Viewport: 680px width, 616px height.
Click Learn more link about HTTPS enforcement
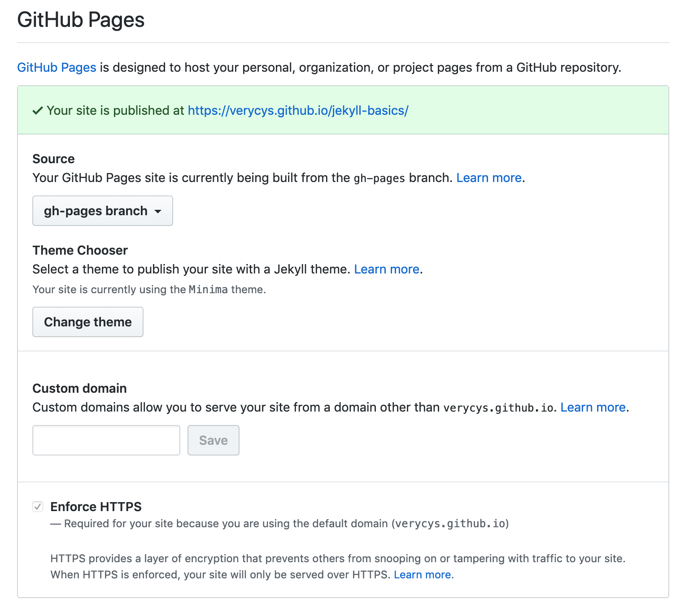coord(423,575)
